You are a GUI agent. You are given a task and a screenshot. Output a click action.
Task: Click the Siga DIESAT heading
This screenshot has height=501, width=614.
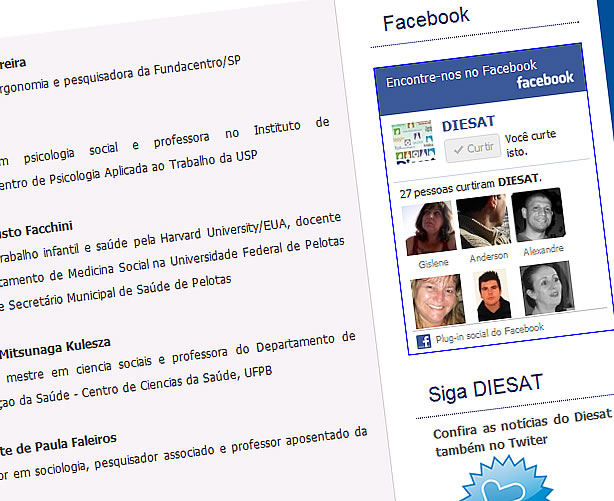click(486, 388)
